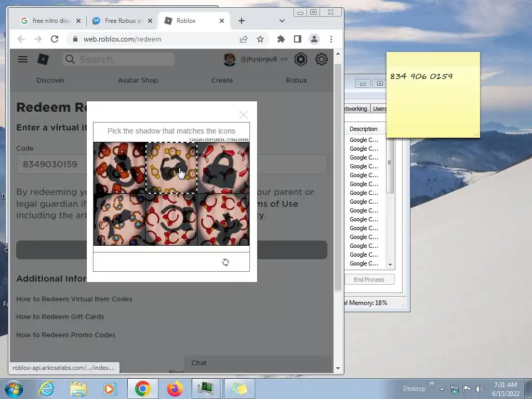
Task: Open Firefox from taskbar
Action: point(175,389)
